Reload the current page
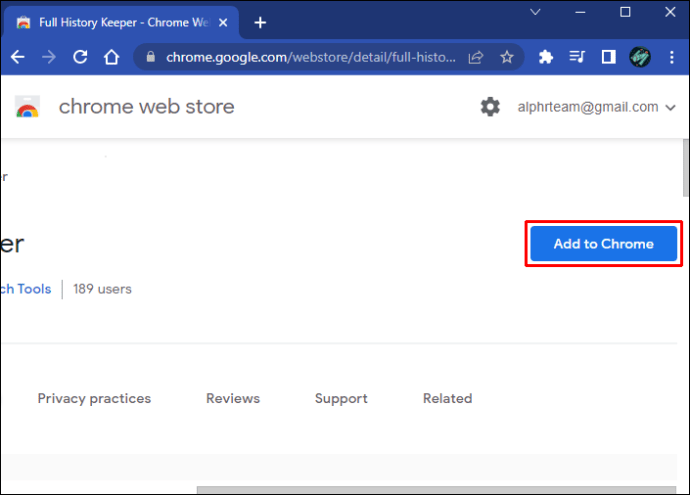The width and height of the screenshot is (690, 495). [80, 57]
